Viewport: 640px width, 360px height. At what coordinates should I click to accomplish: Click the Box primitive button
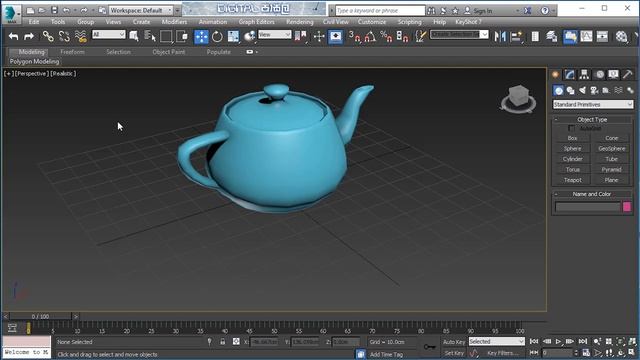point(573,138)
